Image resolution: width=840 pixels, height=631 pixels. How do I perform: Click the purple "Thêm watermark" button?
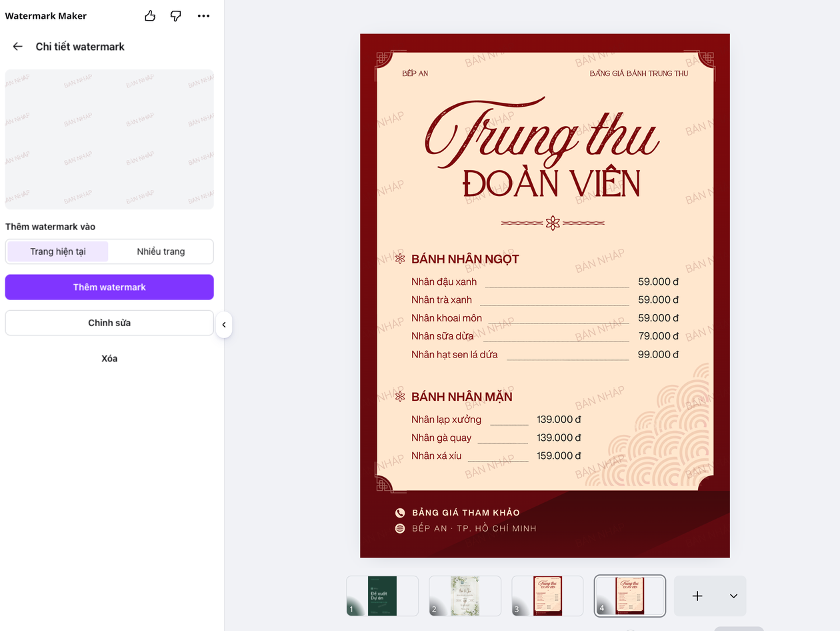point(109,287)
